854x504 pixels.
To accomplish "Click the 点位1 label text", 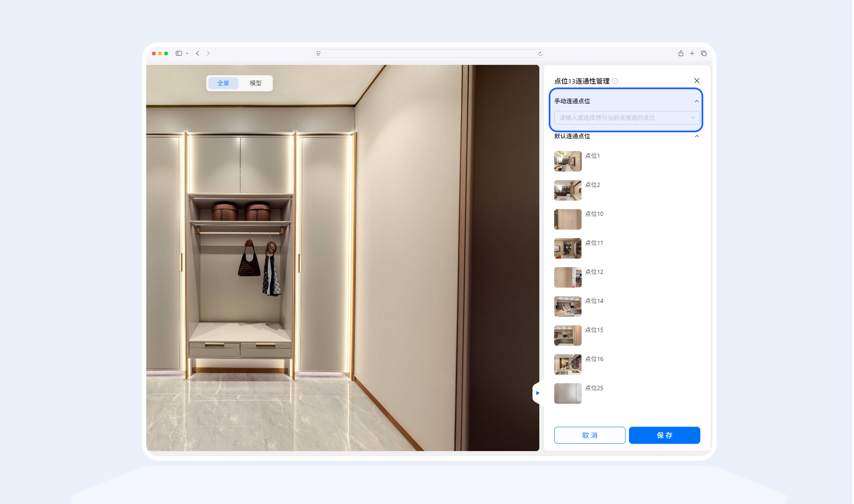I will 592,156.
